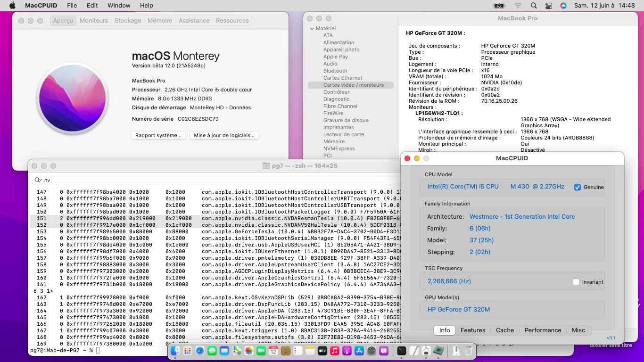644x362 pixels.
Task: Open the Apple menu
Action: click(x=13, y=5)
